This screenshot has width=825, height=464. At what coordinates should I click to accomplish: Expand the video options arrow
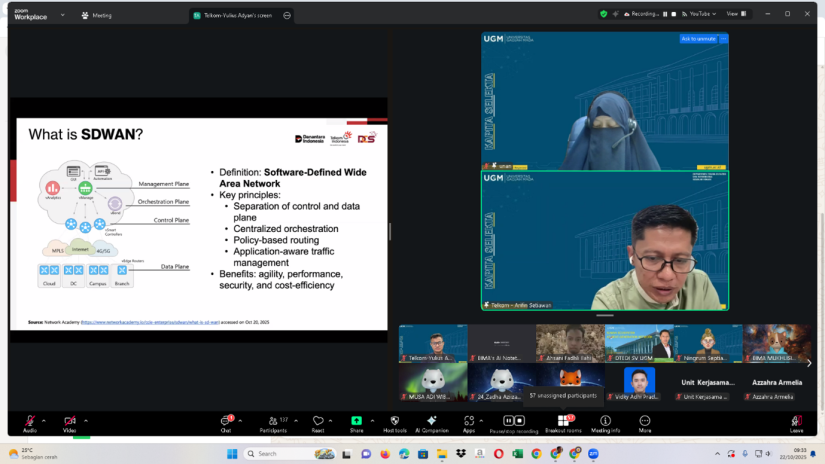point(86,420)
